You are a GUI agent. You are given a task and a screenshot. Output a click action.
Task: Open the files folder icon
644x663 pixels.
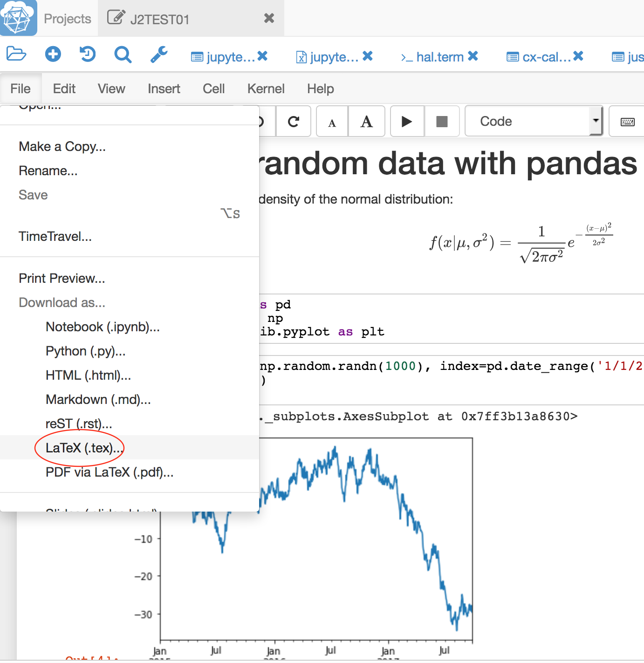click(x=16, y=55)
